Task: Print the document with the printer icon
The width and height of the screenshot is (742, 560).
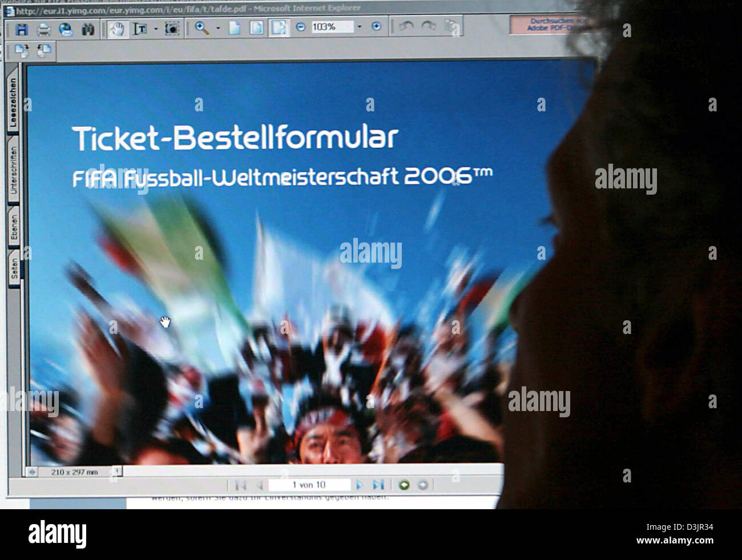Action: point(44,29)
